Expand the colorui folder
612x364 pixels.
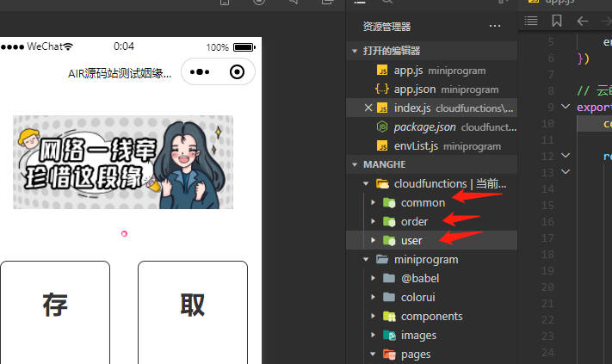(373, 297)
